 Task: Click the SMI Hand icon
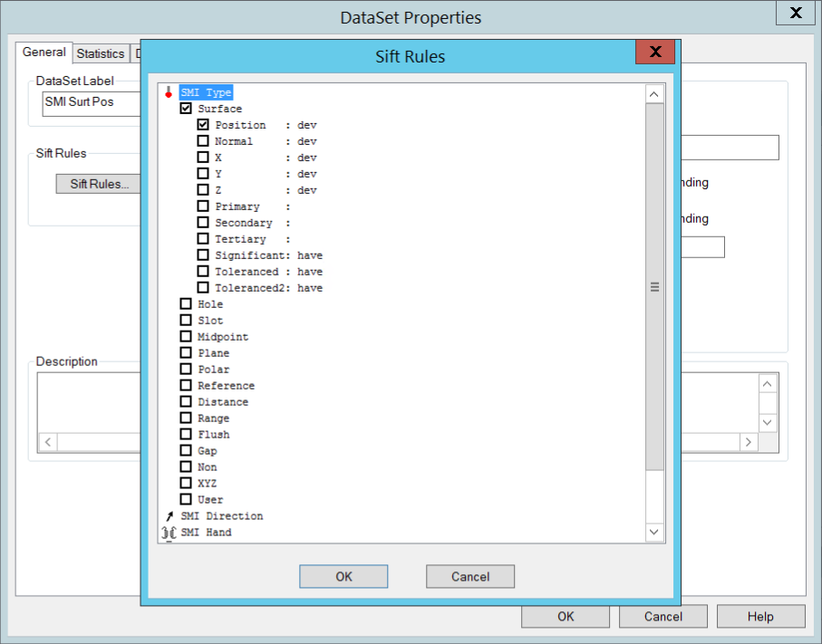click(x=168, y=533)
